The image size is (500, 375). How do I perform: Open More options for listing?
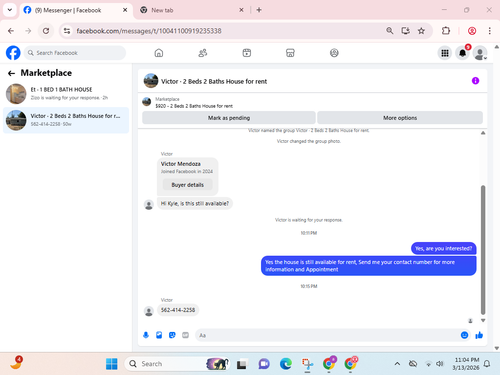click(400, 118)
